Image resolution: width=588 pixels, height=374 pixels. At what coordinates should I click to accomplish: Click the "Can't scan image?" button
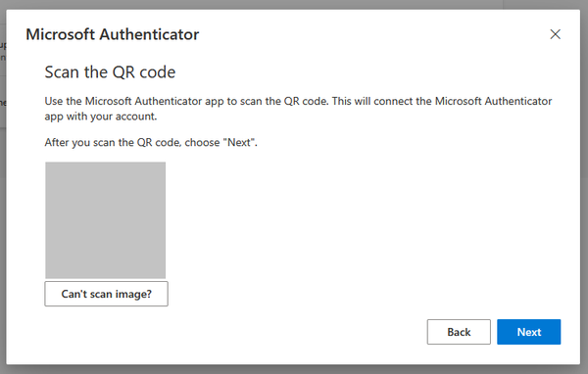[107, 294]
